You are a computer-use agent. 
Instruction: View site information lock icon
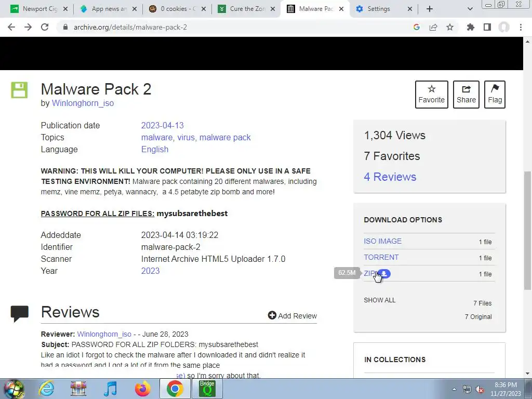65,27
